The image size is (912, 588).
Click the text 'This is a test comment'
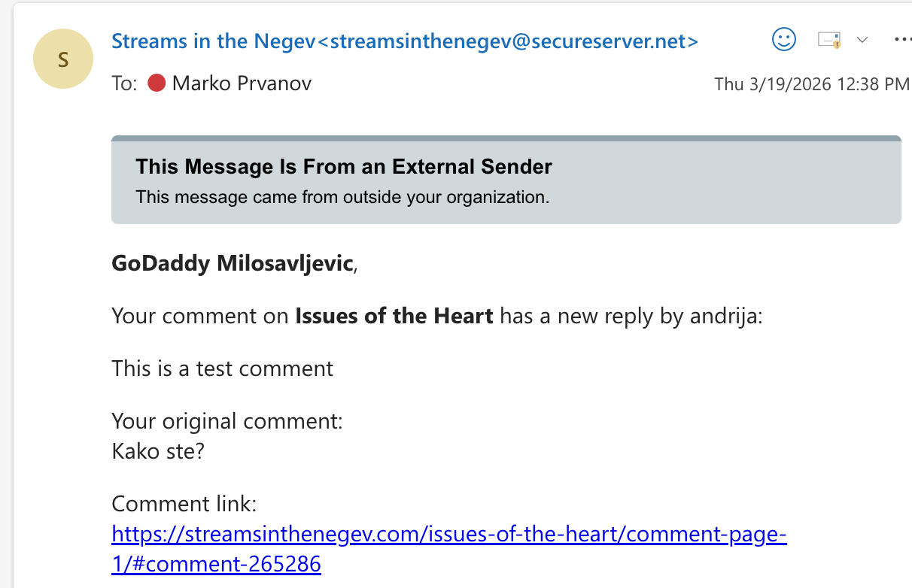tap(222, 368)
